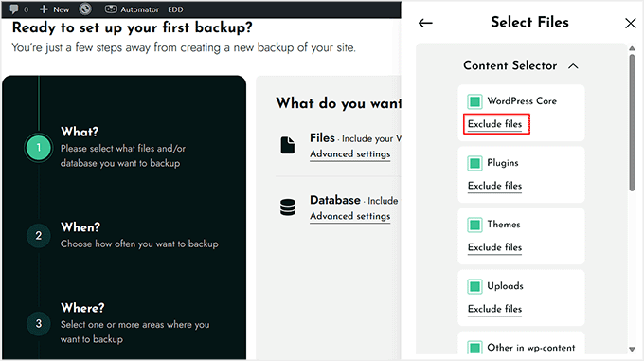Click the comments bubble icon in admin bar
644x361 pixels.
[x=14, y=9]
